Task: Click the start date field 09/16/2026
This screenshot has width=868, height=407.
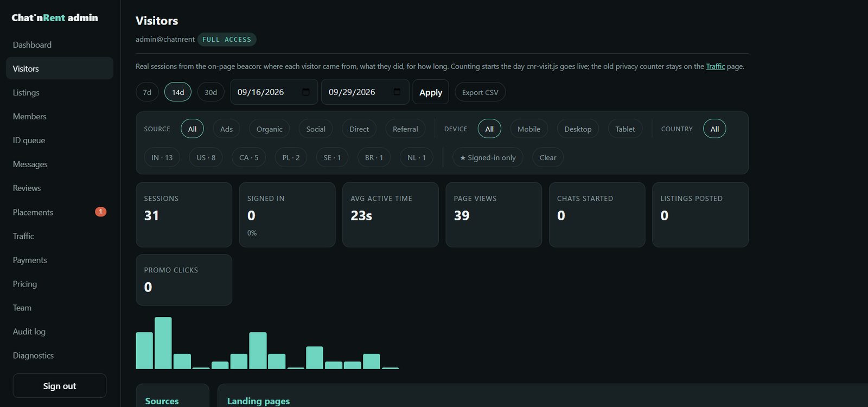Action: coord(274,92)
